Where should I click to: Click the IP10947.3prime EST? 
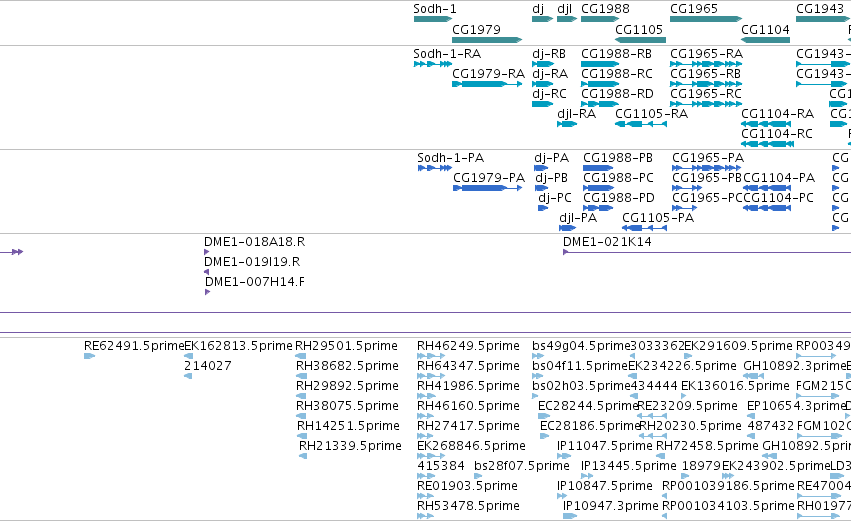point(570,516)
